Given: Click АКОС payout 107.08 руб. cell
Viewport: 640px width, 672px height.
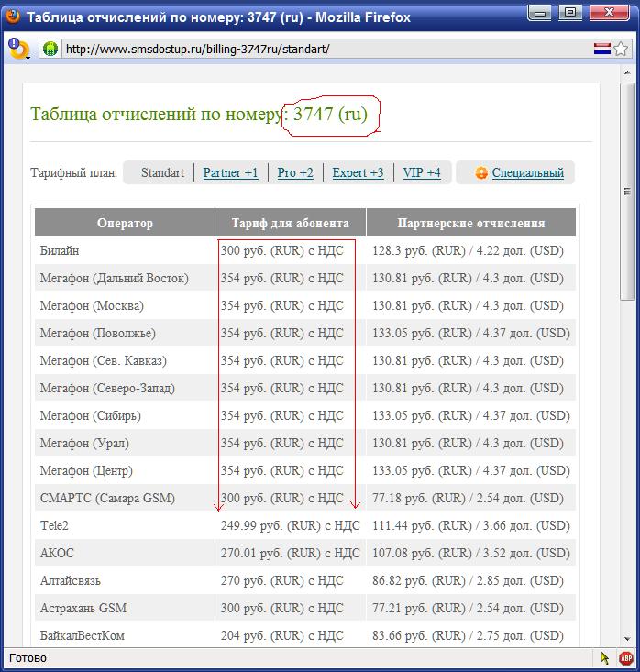Looking at the screenshot, I should point(471,553).
